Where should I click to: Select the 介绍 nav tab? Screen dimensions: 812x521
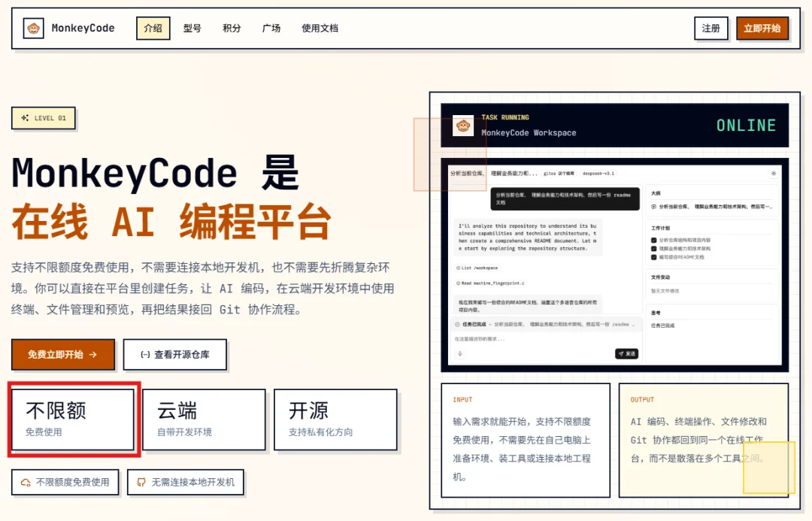coord(153,28)
